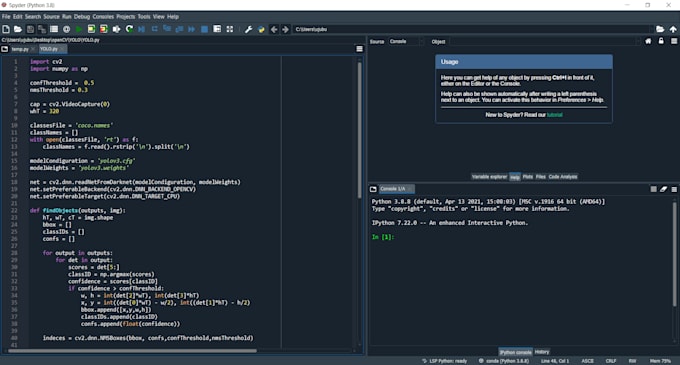
Task: Click the browse tabs icon in editor
Action: (x=5, y=49)
